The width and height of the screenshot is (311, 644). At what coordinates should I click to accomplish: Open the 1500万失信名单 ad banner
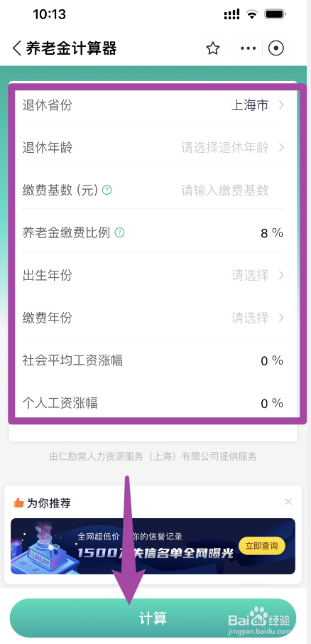tap(153, 546)
